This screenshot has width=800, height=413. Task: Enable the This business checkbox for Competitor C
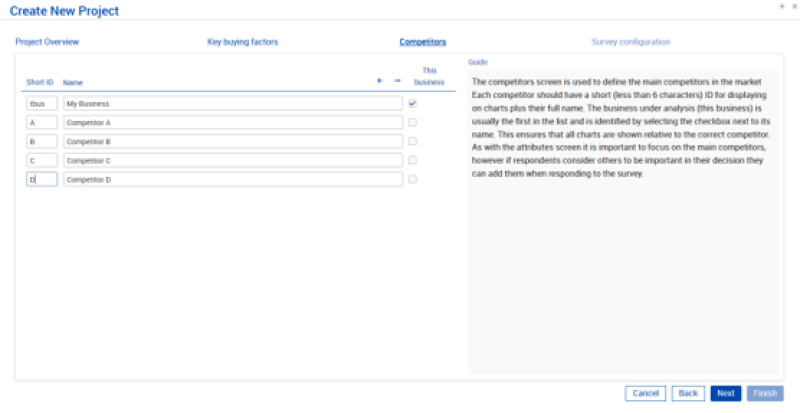tap(412, 160)
